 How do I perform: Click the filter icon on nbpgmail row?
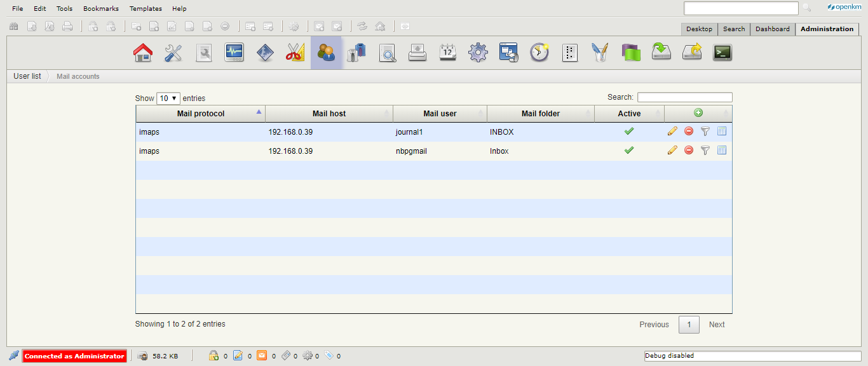tap(705, 151)
